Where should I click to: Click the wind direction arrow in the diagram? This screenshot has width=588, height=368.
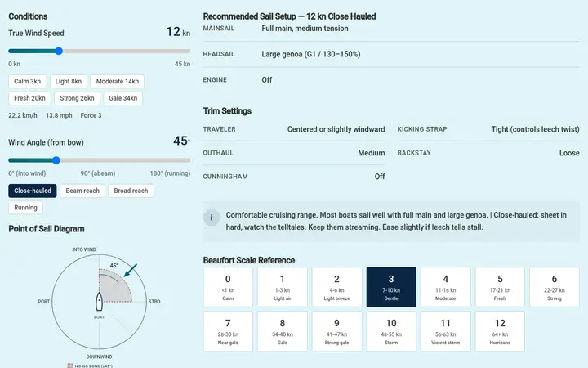[x=130, y=271]
